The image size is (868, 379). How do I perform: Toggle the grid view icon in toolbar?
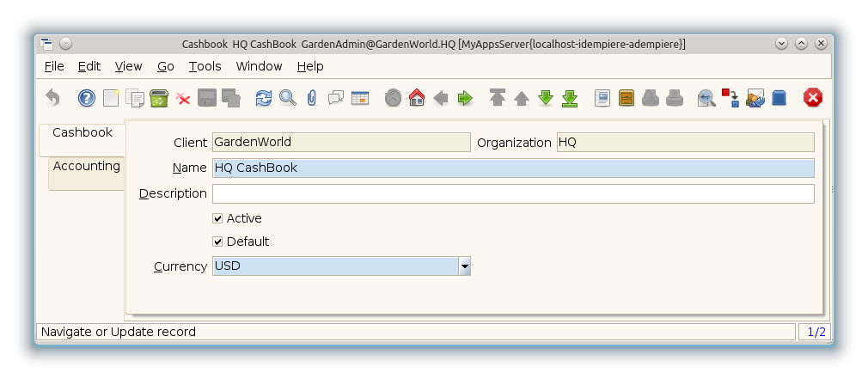pos(360,98)
